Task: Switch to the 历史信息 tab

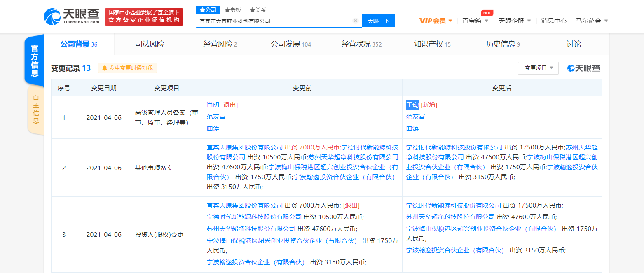Action: 503,44
